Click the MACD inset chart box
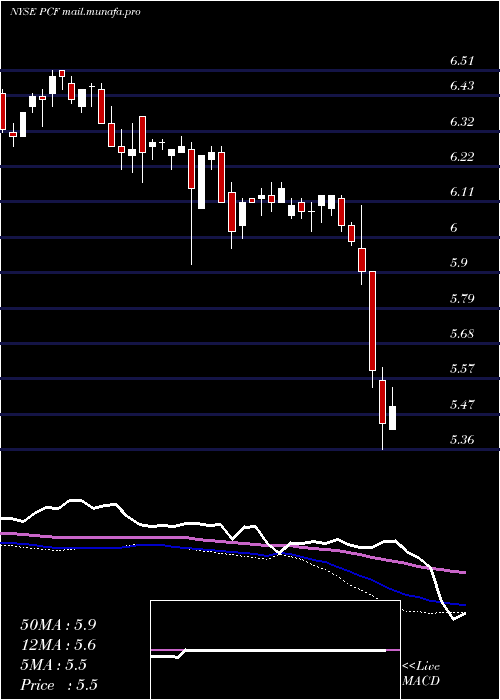Viewport: 500px width, 700px height. tap(275, 650)
